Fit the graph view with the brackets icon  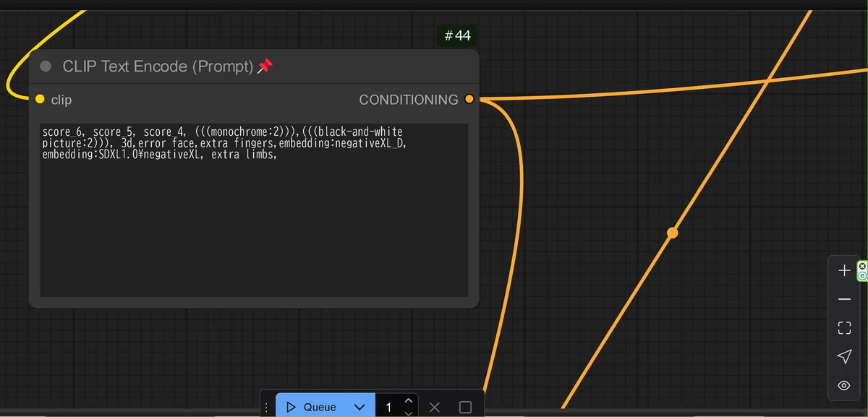click(844, 328)
